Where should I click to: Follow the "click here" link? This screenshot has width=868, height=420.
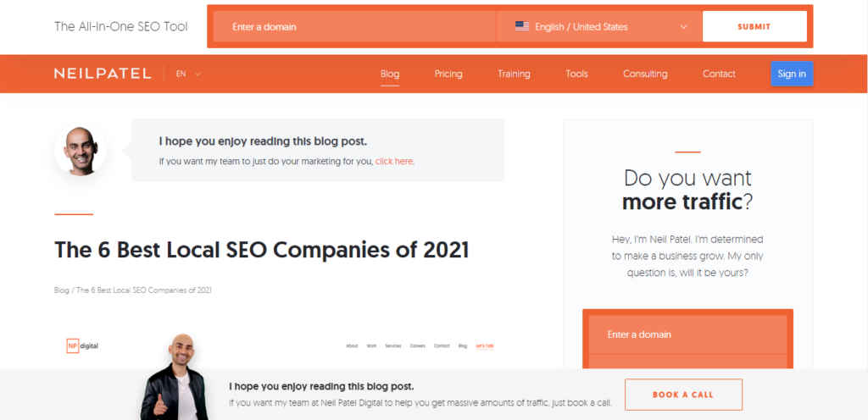coord(394,161)
